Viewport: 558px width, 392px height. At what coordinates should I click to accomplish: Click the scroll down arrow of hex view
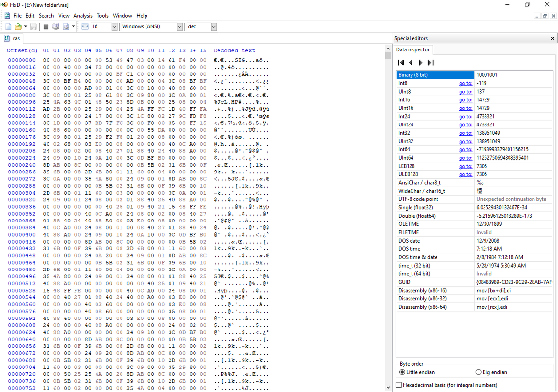(388, 388)
